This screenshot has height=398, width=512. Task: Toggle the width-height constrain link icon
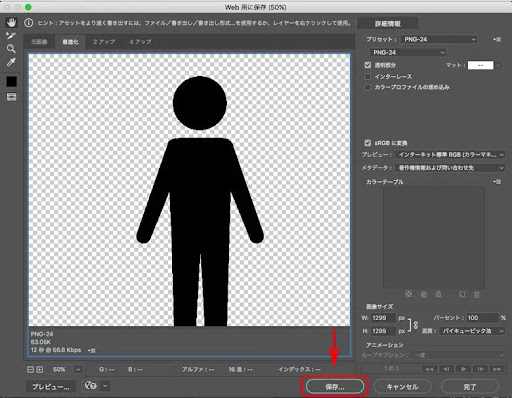point(416,324)
